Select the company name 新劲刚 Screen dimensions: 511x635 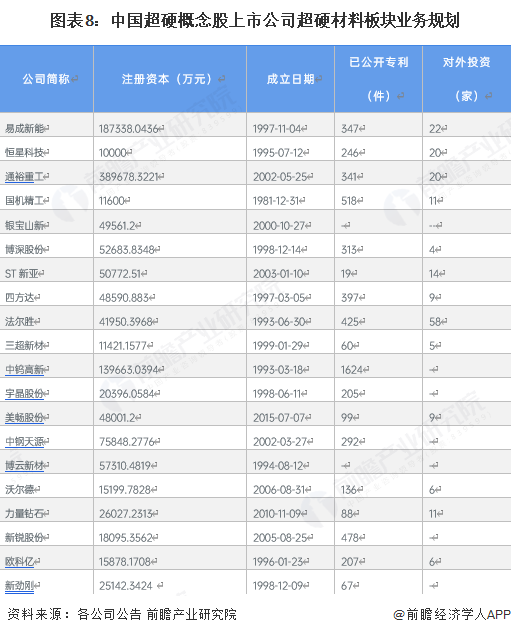coord(19,586)
